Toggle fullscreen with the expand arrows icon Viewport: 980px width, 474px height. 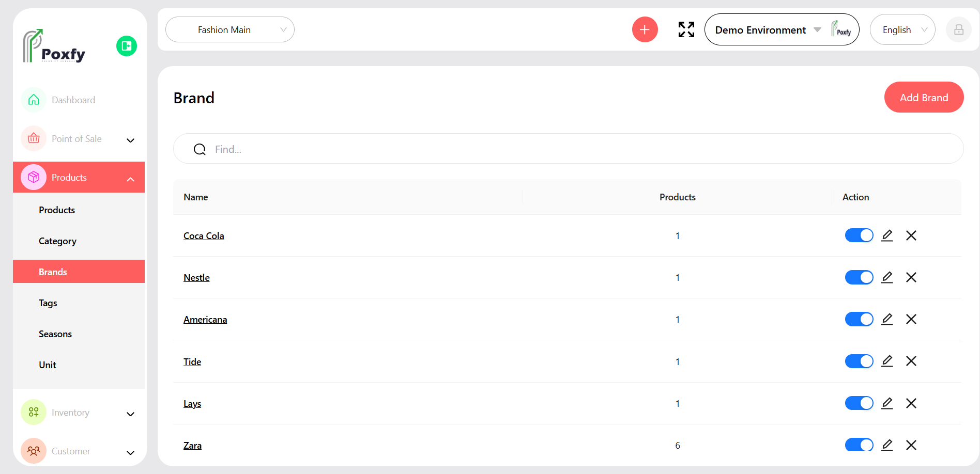[x=686, y=29]
